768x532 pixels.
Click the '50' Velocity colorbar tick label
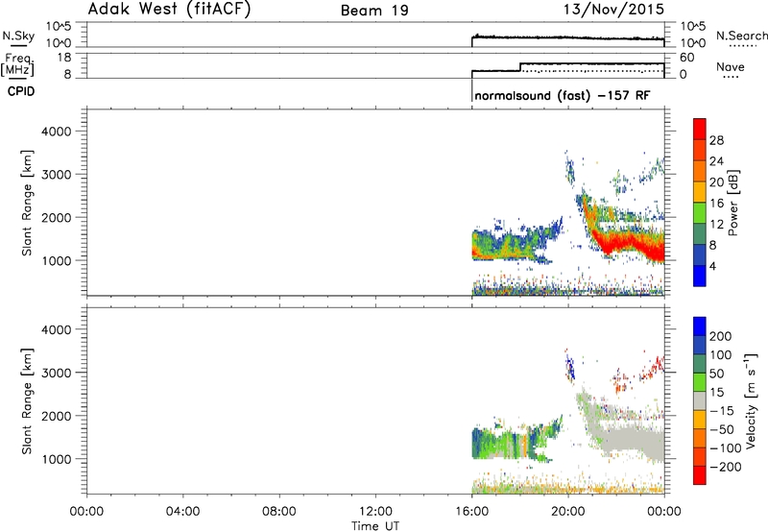coord(716,374)
